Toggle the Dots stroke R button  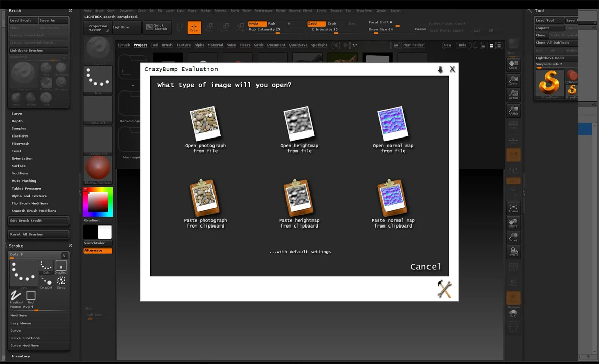pyautogui.click(x=64, y=255)
